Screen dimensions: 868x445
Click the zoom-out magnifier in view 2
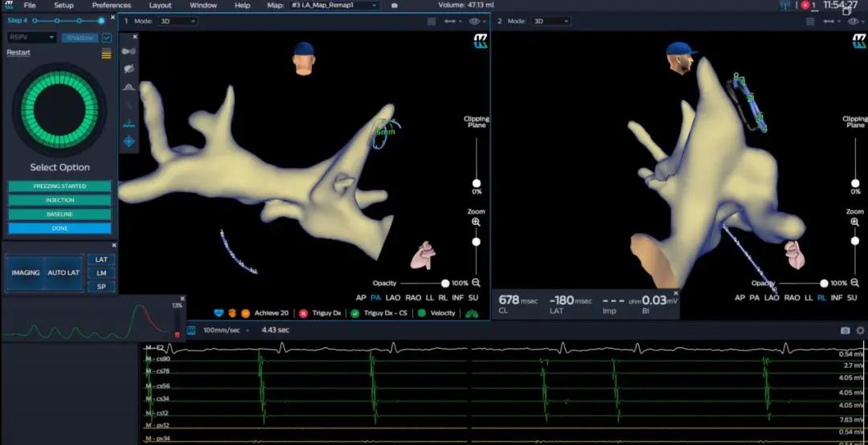pyautogui.click(x=855, y=283)
